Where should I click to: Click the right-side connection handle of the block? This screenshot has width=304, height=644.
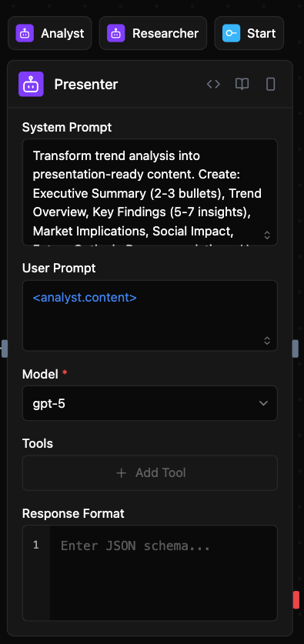295,349
